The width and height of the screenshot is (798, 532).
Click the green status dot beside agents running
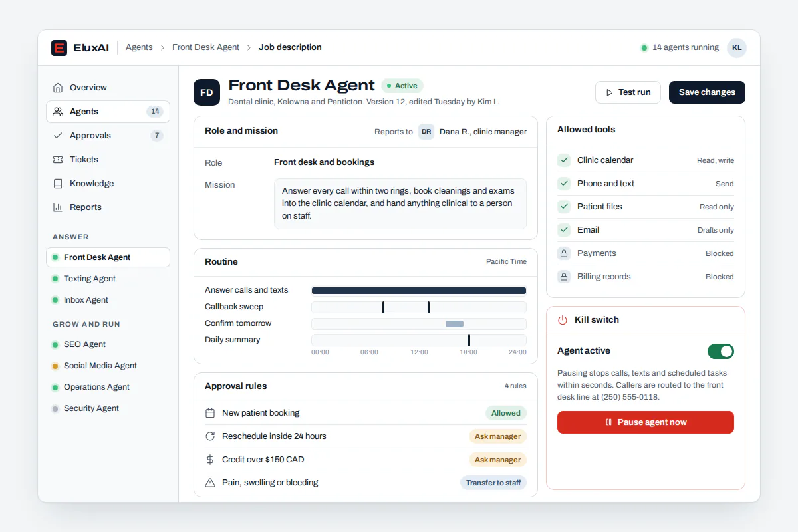(644, 48)
